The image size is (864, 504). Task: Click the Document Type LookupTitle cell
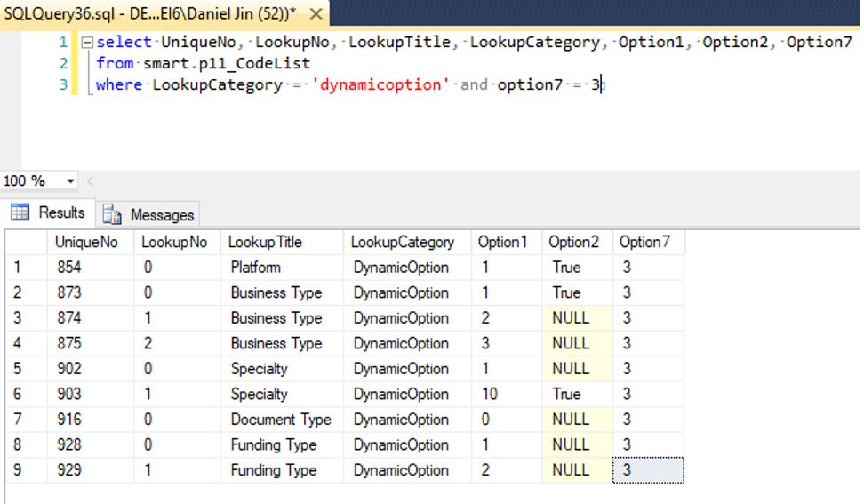[282, 420]
